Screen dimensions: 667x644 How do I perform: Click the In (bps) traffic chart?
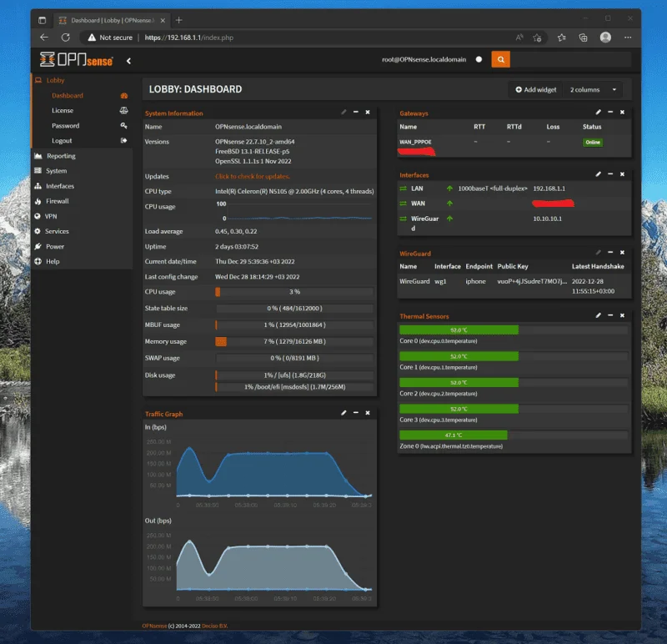tap(274, 472)
